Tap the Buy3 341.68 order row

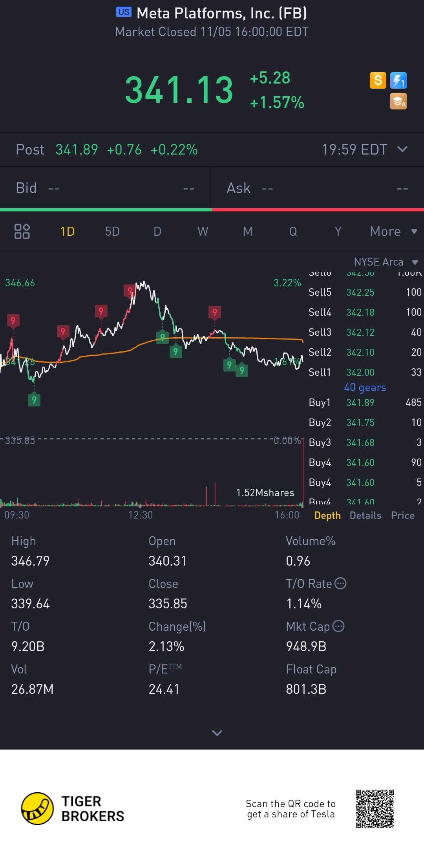pyautogui.click(x=365, y=442)
